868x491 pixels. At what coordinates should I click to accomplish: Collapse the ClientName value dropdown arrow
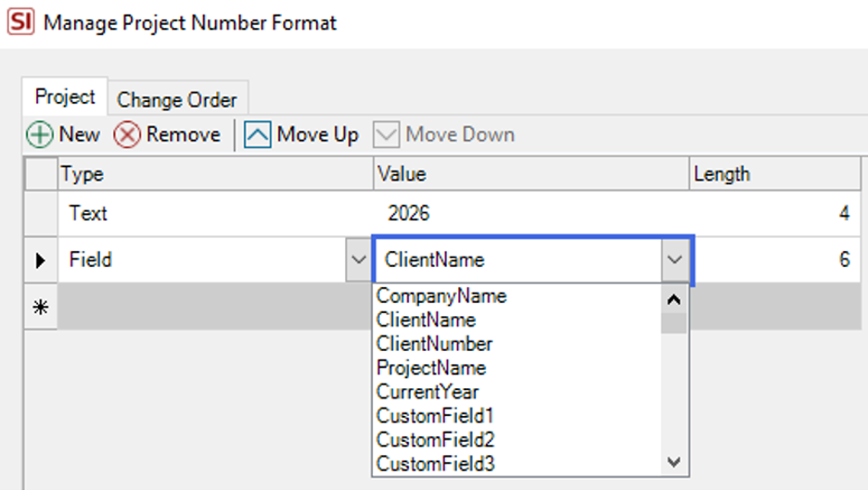673,260
